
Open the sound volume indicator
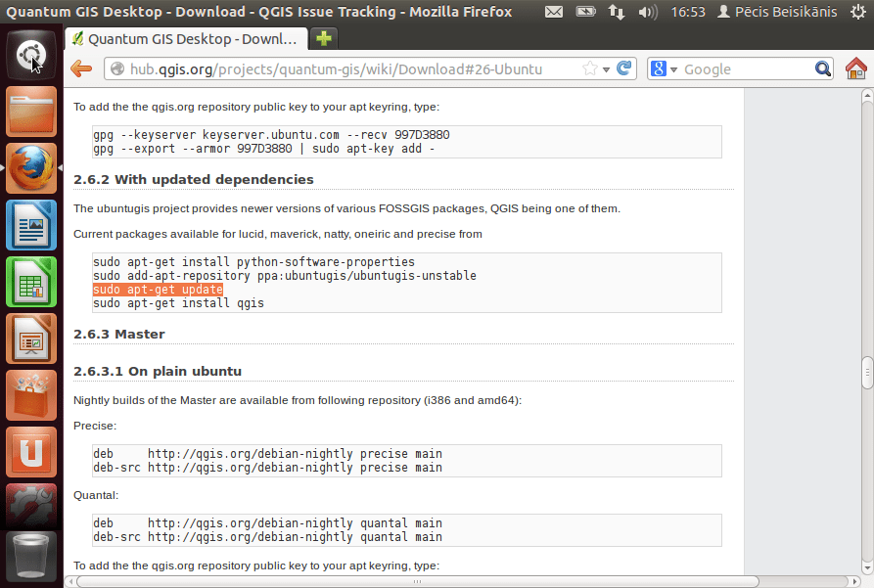point(648,12)
